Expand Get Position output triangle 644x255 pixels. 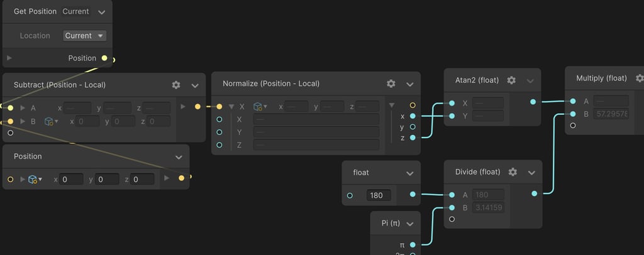[9, 58]
